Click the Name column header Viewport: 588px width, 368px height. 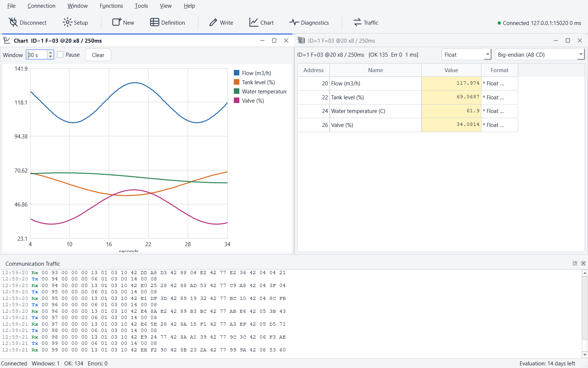376,70
